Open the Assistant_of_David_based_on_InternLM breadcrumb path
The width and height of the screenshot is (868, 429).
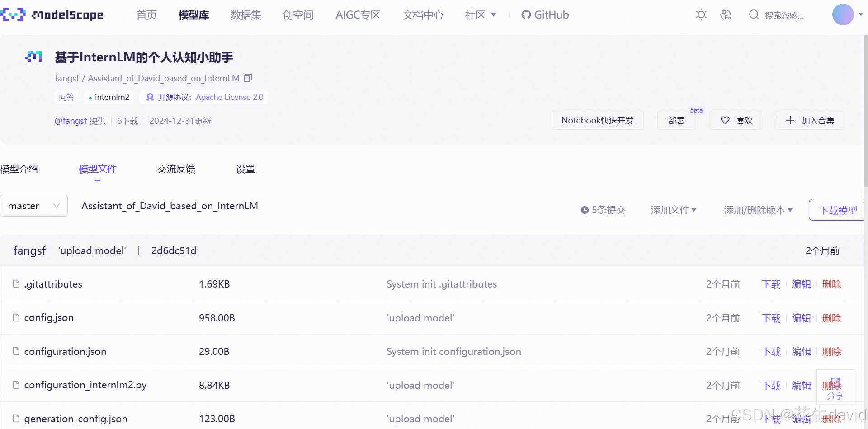(x=170, y=206)
